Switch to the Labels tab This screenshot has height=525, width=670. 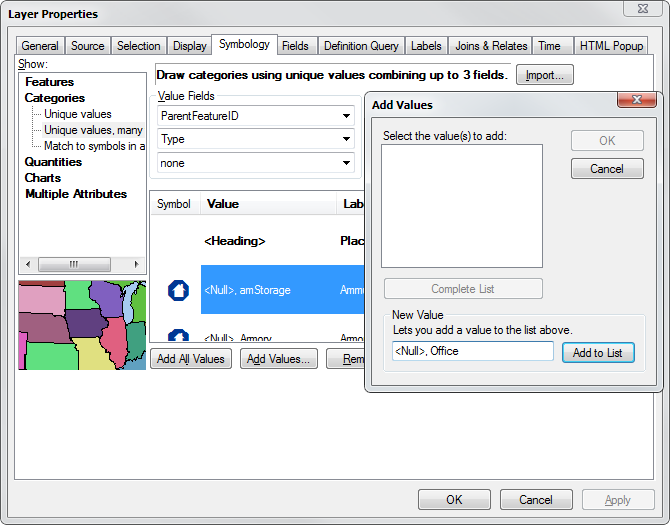[426, 46]
